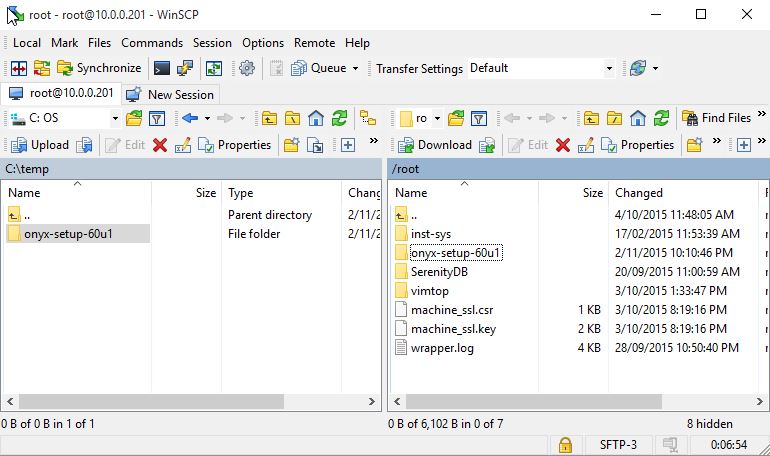Open the Session menu
Viewport: 770px width, 456px height.
pos(212,43)
